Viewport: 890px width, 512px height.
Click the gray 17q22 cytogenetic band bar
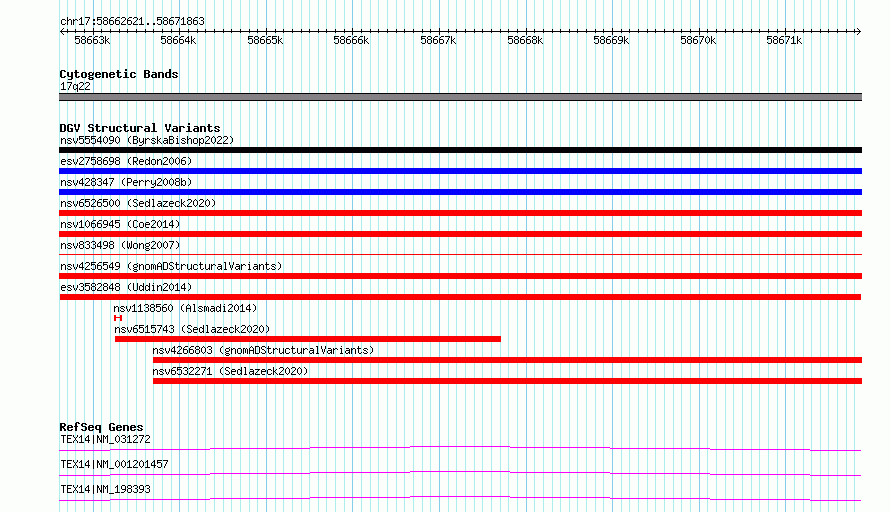(x=460, y=97)
